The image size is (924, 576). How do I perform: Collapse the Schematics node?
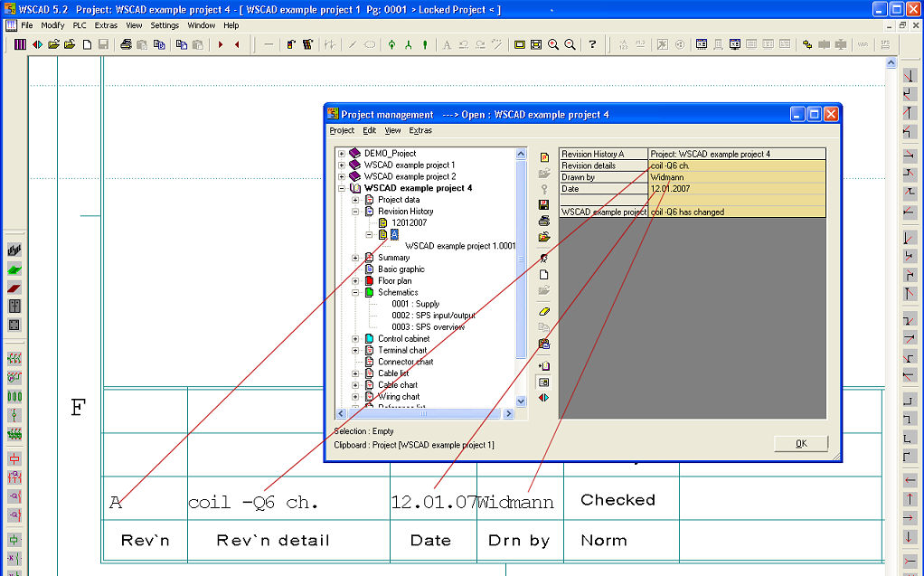[355, 292]
